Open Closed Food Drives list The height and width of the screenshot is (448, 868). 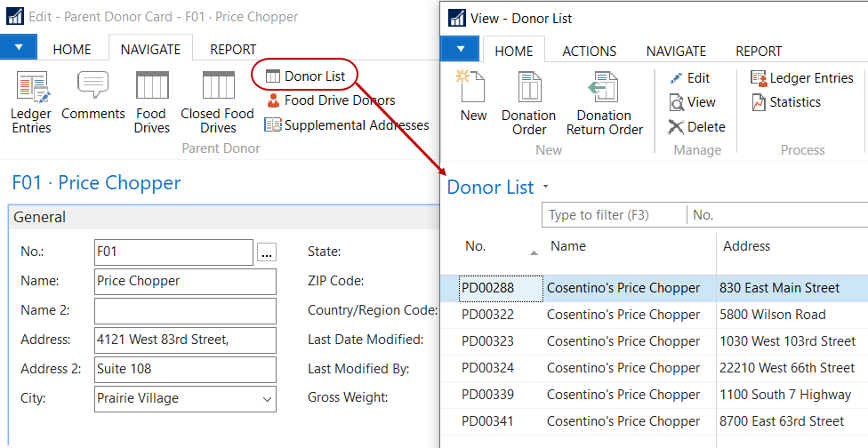point(217,101)
